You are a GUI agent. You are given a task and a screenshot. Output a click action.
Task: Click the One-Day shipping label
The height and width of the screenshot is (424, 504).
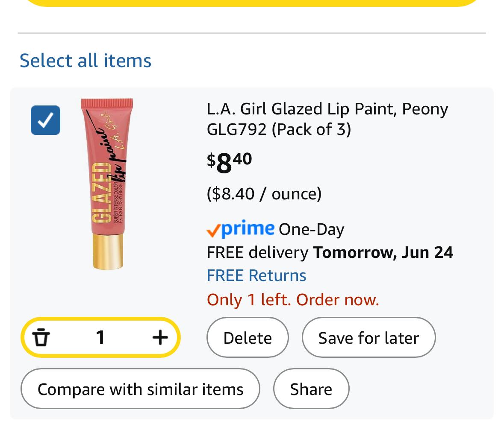(312, 229)
